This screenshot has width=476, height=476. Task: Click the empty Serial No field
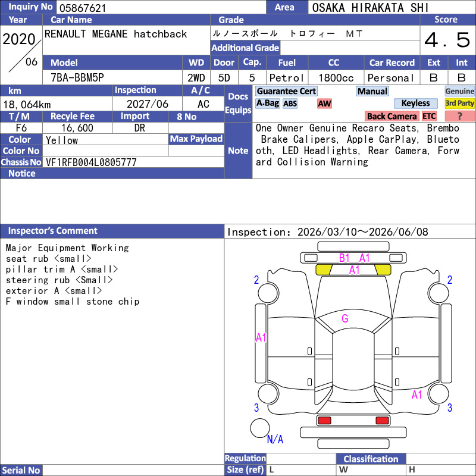coord(133,470)
